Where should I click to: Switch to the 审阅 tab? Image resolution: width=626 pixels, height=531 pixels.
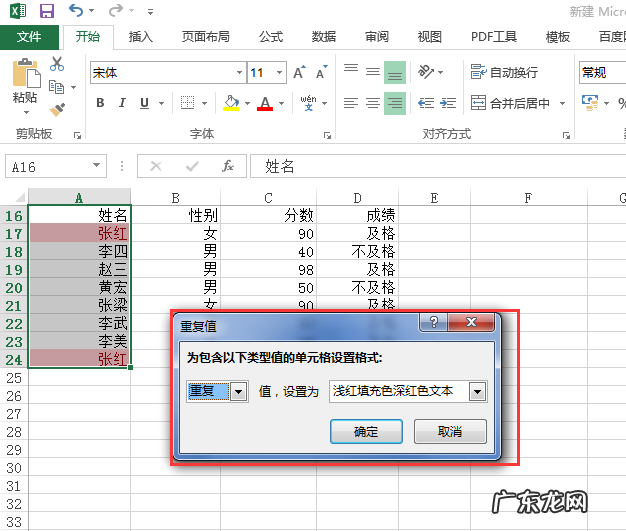pos(377,37)
